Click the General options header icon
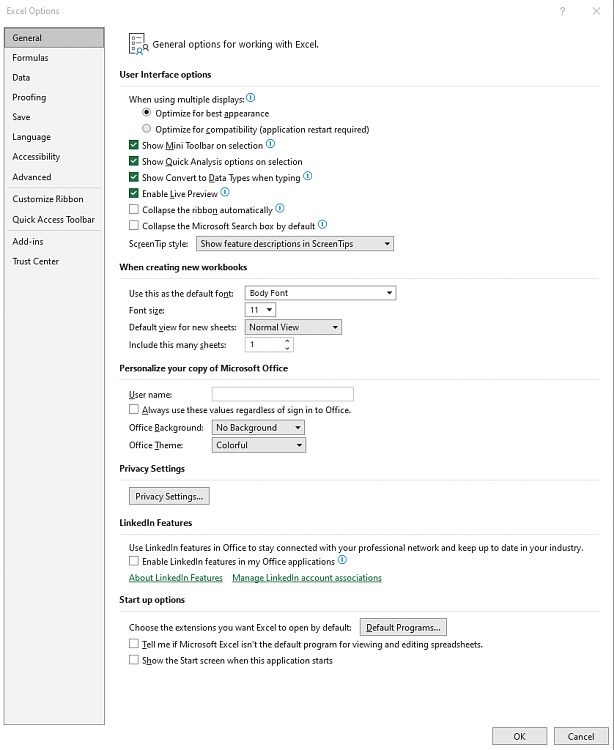 coord(138,44)
